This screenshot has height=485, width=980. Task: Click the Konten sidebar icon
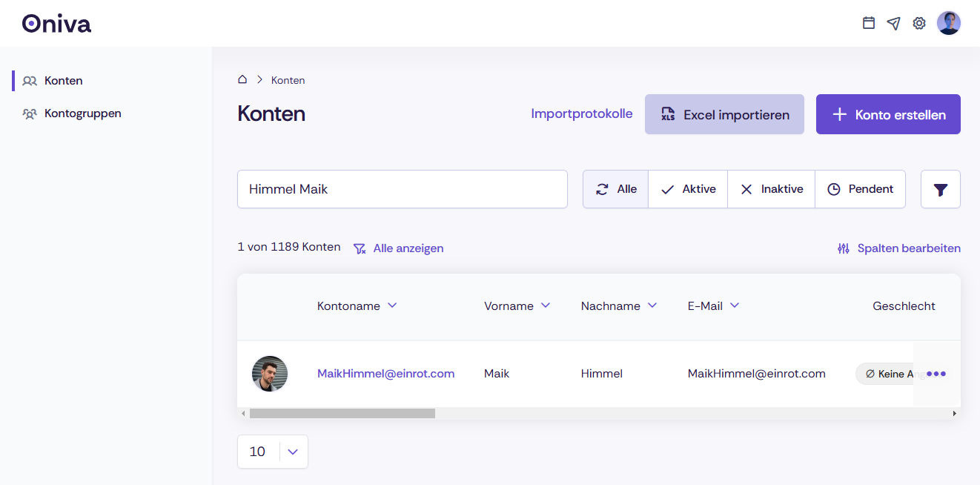click(30, 80)
